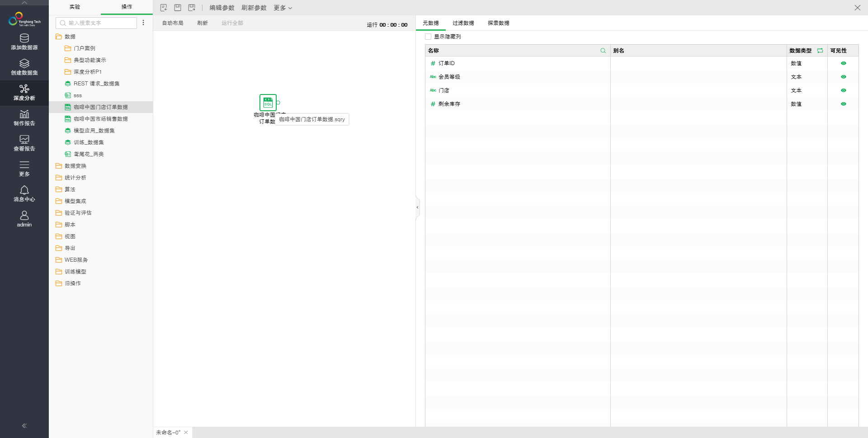
Task: Switch to the 过滤数据 tab
Action: [463, 23]
